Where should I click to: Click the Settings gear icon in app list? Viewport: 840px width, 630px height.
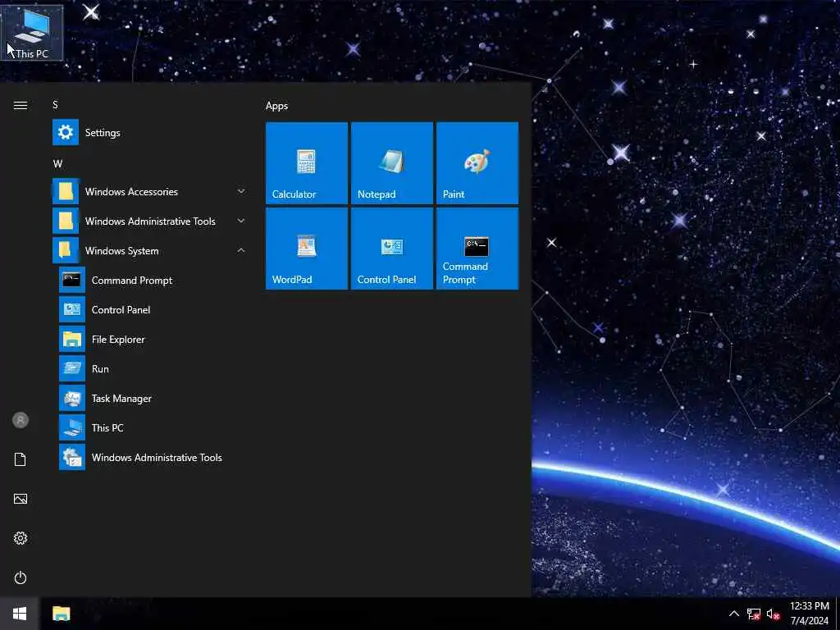[66, 132]
